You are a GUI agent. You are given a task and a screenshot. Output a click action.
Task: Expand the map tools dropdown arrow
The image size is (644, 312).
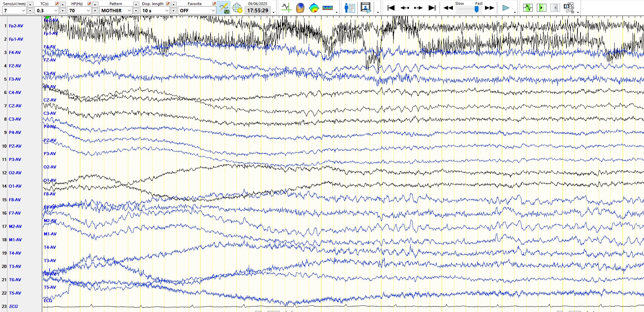337,12
